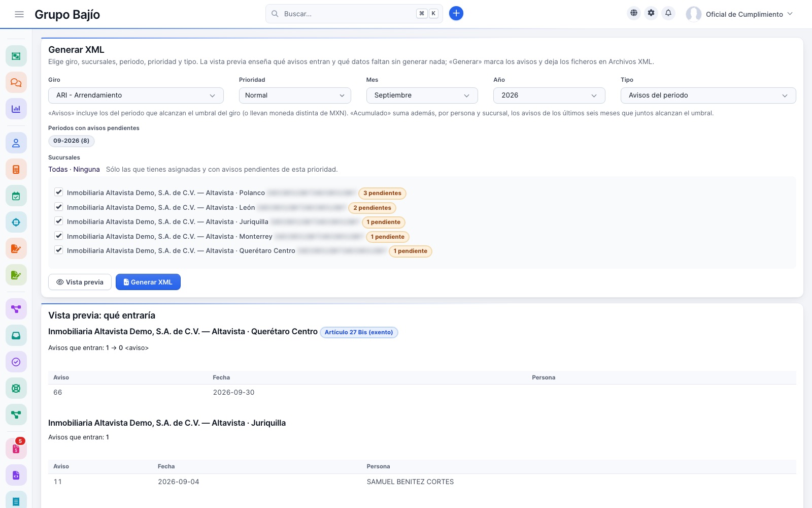
Task: Open the lifebuoy support icon in sidebar
Action: coord(16,388)
